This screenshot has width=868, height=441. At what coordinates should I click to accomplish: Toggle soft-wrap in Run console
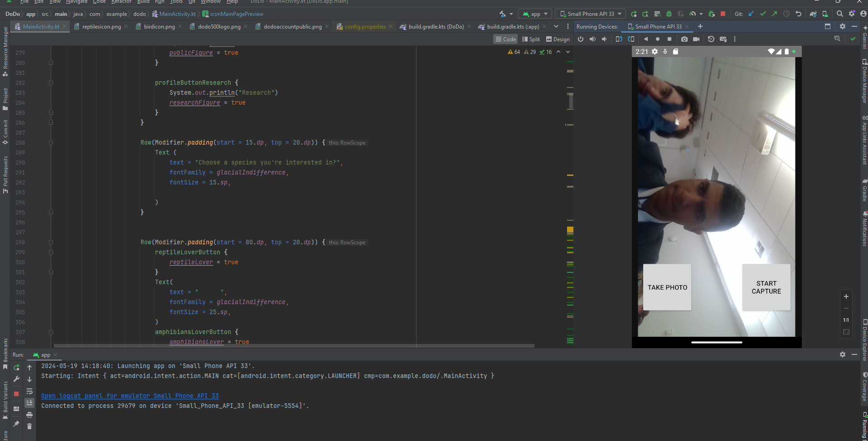29,391
